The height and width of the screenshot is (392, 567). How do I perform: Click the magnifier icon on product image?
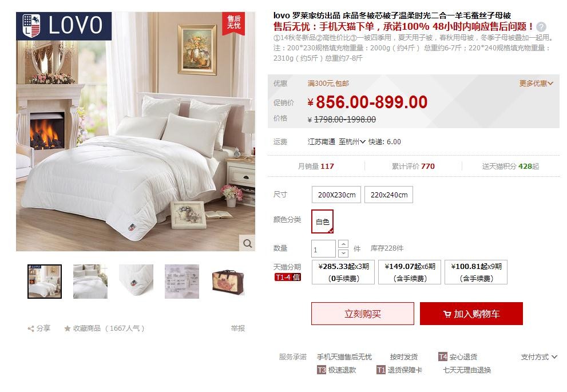click(247, 243)
